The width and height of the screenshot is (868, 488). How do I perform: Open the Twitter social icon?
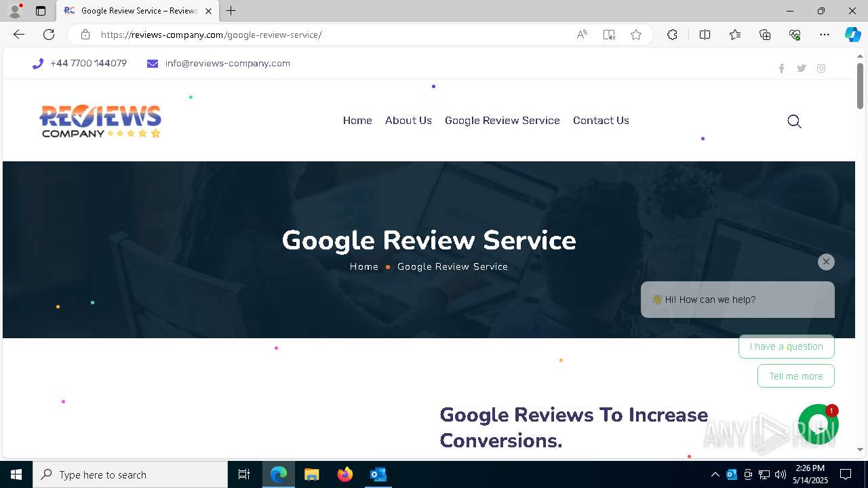point(802,68)
